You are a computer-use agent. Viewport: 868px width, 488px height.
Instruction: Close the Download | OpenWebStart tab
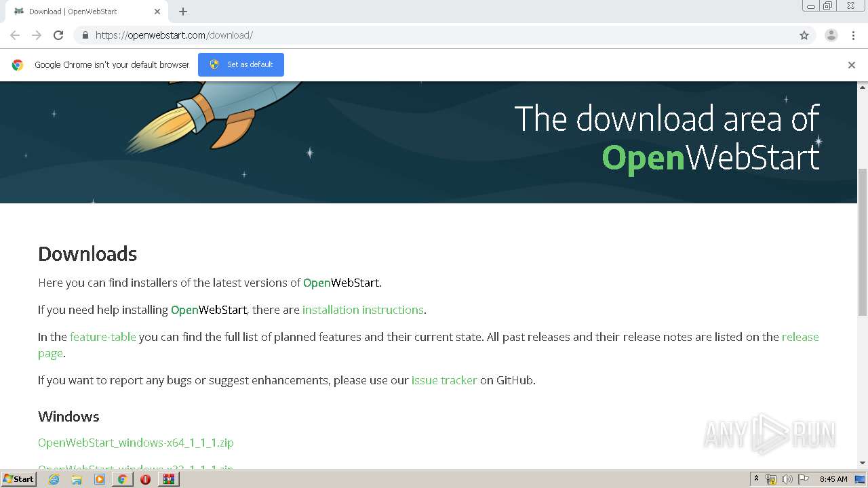[x=157, y=12]
